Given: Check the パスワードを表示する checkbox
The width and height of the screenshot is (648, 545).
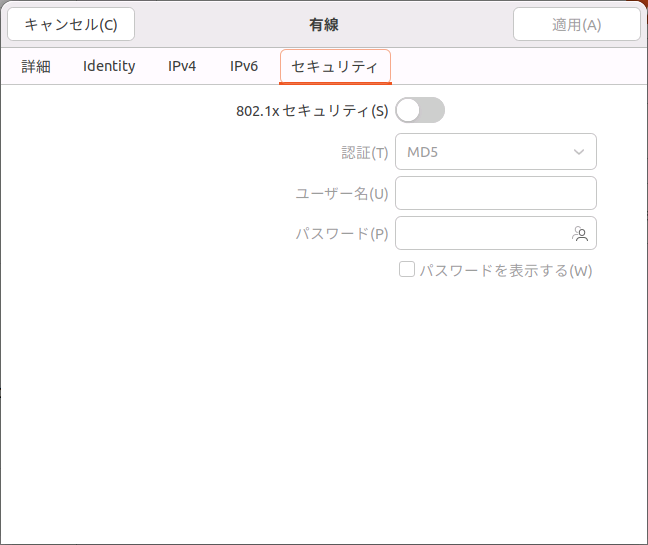Looking at the screenshot, I should tap(407, 269).
